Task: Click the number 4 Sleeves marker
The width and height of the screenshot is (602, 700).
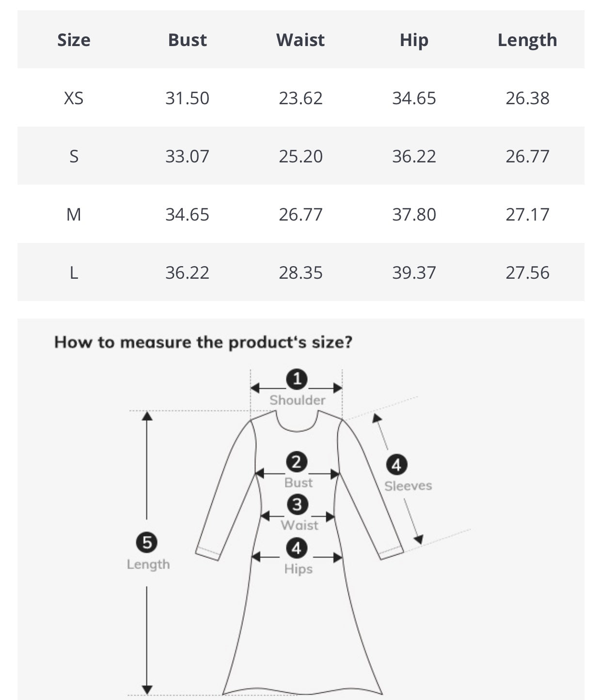Action: pyautogui.click(x=396, y=465)
